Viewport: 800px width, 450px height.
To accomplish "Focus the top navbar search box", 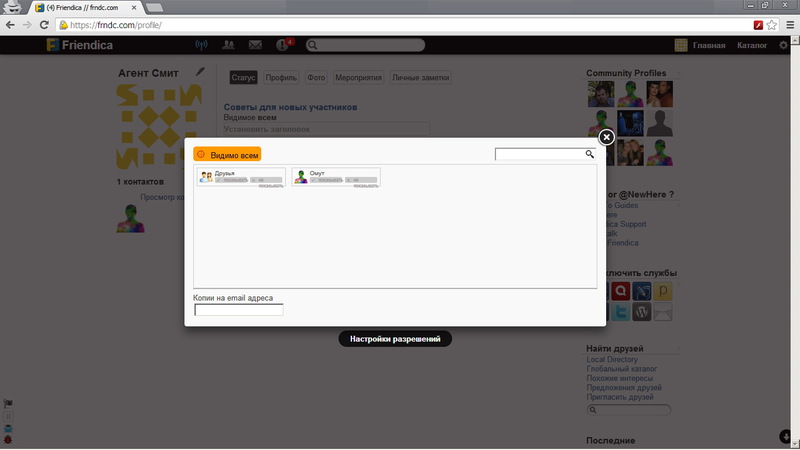I will (365, 45).
